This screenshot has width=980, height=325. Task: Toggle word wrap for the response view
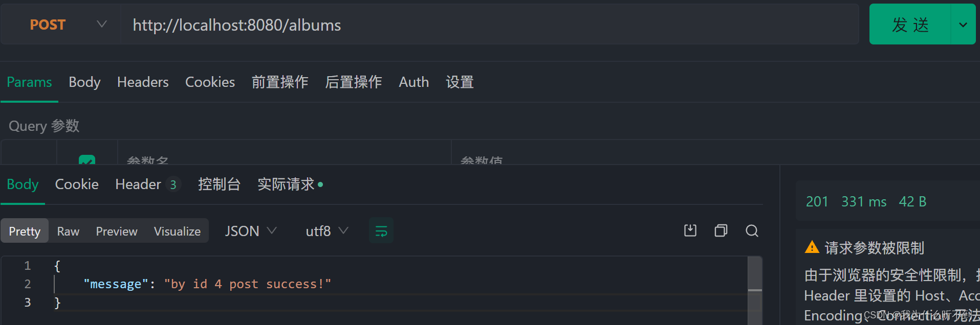click(381, 230)
